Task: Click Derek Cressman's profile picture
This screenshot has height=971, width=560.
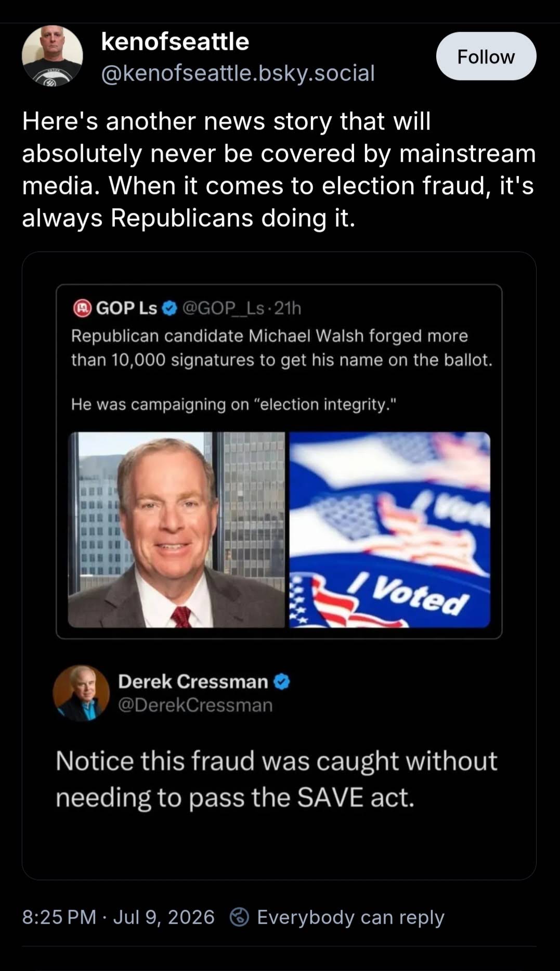Action: [x=82, y=693]
